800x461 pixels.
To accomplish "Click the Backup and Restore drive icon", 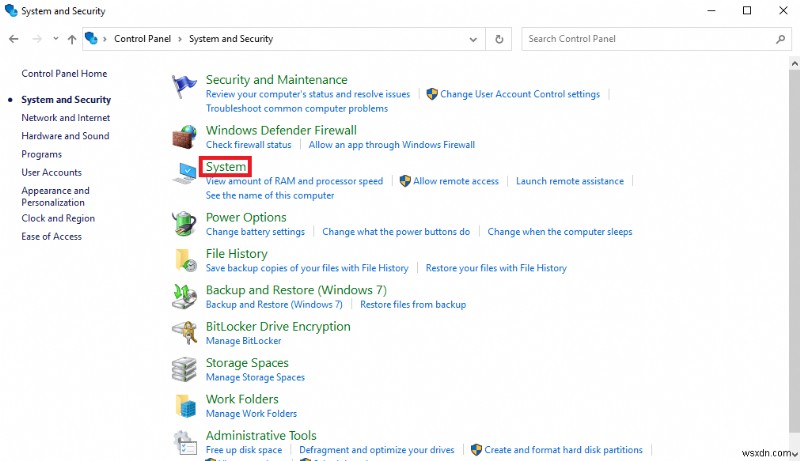I will [184, 297].
